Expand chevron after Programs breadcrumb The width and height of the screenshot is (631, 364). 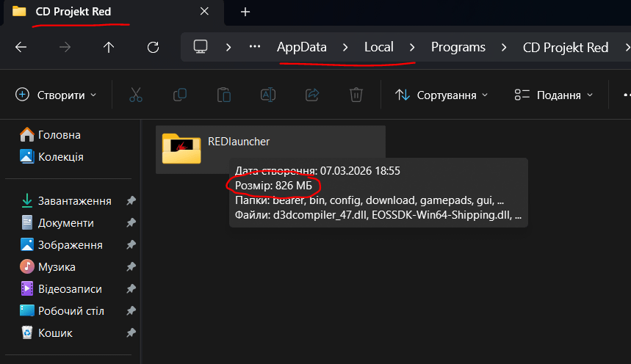(504, 48)
